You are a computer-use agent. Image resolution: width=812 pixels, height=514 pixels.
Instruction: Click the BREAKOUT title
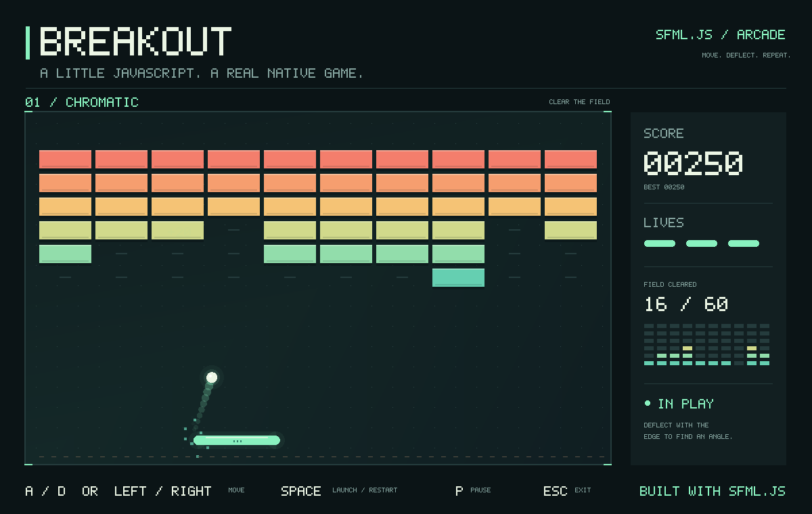tap(135, 42)
